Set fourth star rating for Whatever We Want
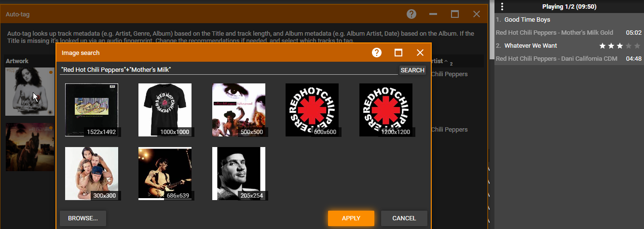This screenshot has width=644, height=229. pyautogui.click(x=629, y=46)
